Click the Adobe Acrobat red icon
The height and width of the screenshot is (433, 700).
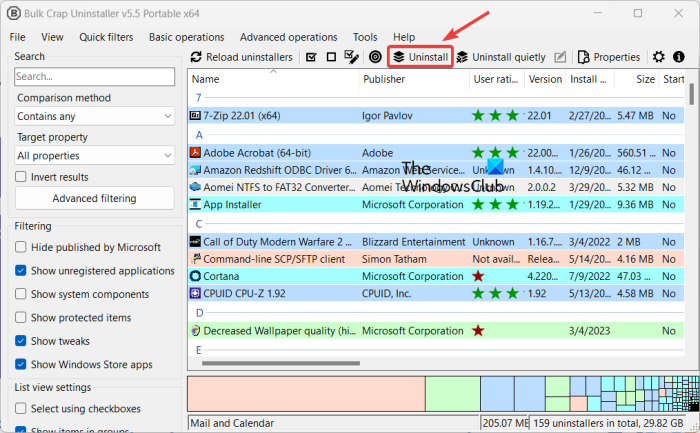tap(195, 153)
